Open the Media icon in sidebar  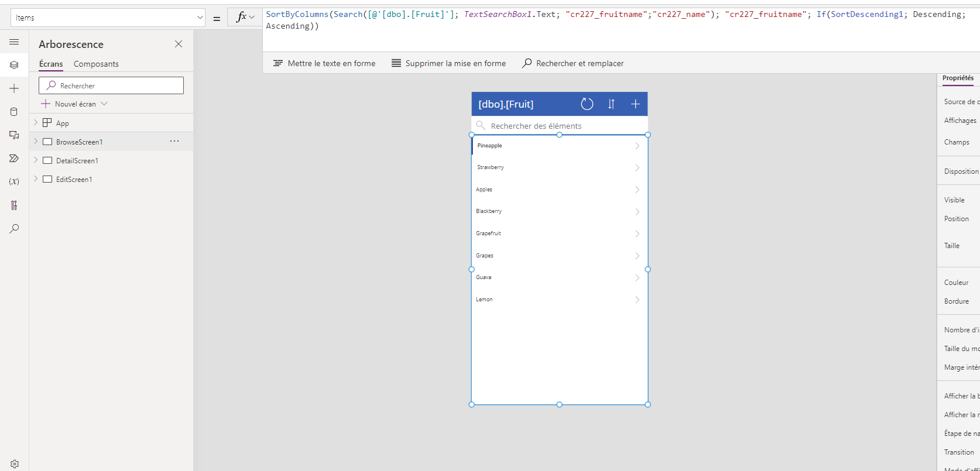pos(14,135)
